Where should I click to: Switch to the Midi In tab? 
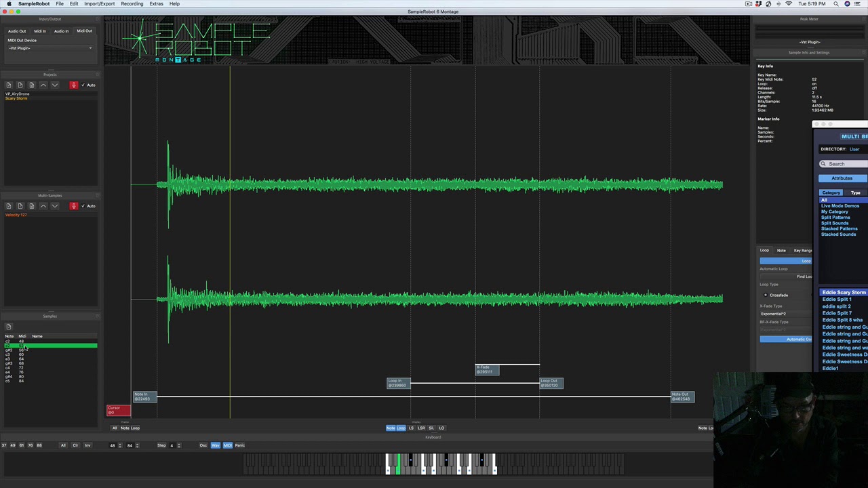pyautogui.click(x=40, y=31)
